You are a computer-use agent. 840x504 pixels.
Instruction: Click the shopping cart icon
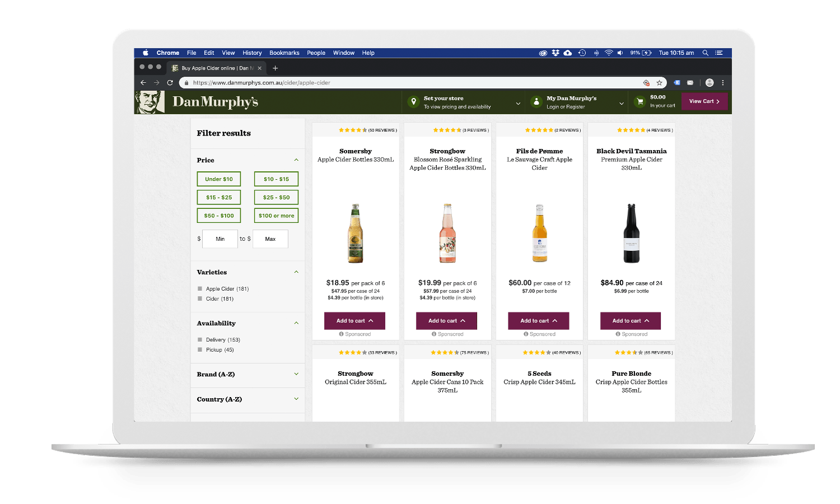pos(640,102)
